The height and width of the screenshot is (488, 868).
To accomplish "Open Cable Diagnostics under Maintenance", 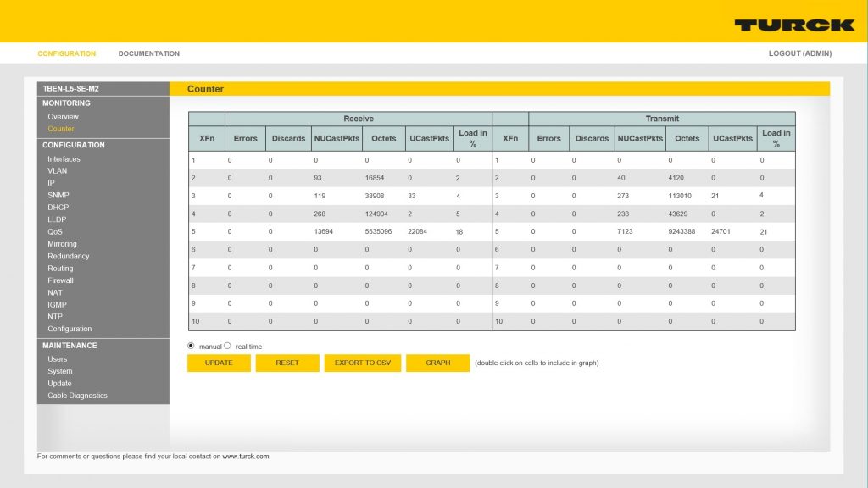I will (x=77, y=396).
